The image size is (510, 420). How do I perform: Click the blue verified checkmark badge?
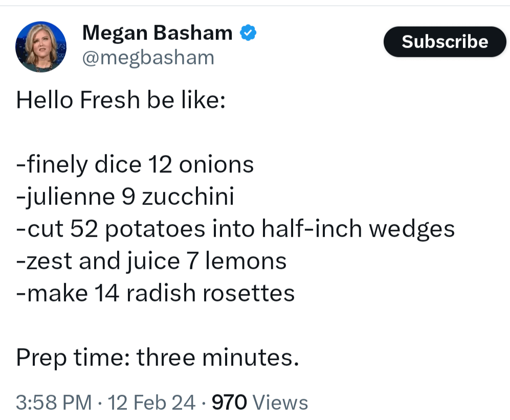tap(248, 34)
